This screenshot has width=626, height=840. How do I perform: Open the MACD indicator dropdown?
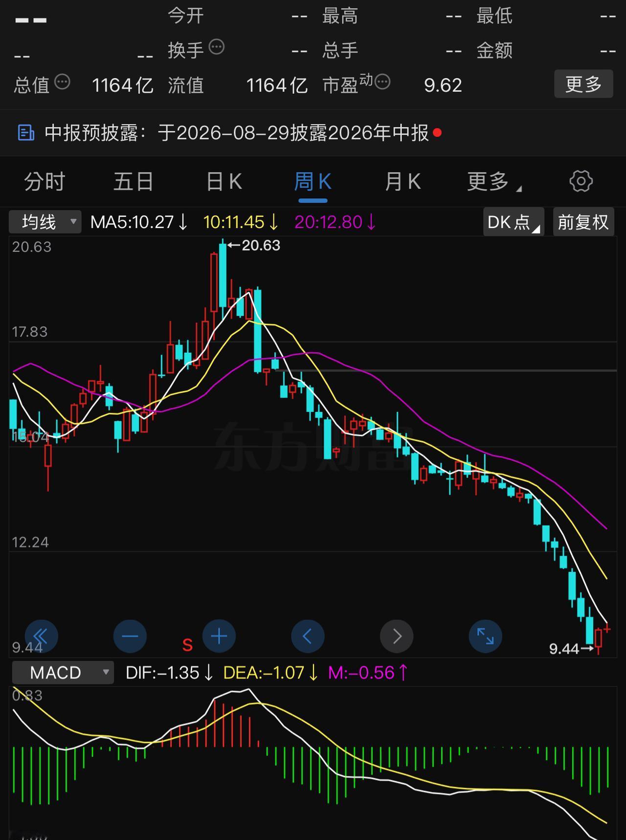pyautogui.click(x=63, y=672)
